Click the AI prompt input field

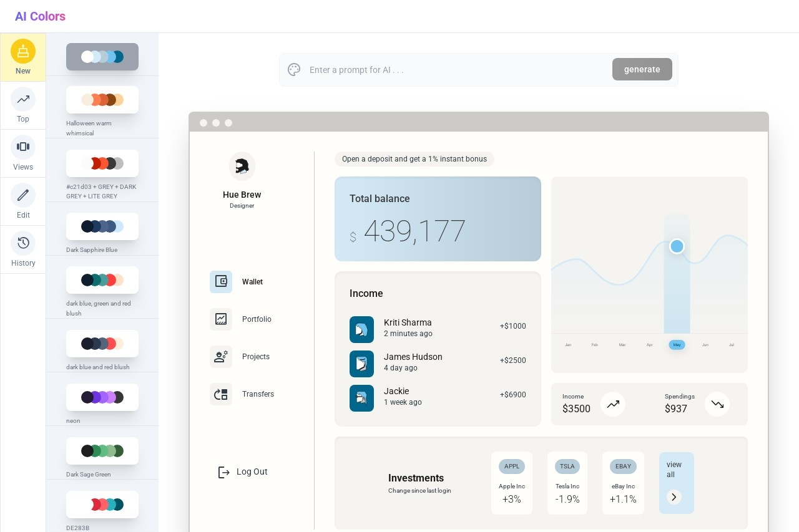tap(456, 70)
